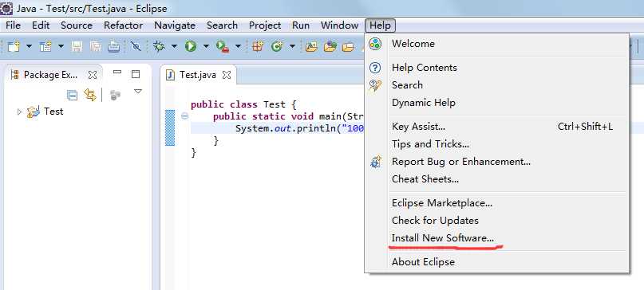Close the Package Explorer view

[93, 75]
